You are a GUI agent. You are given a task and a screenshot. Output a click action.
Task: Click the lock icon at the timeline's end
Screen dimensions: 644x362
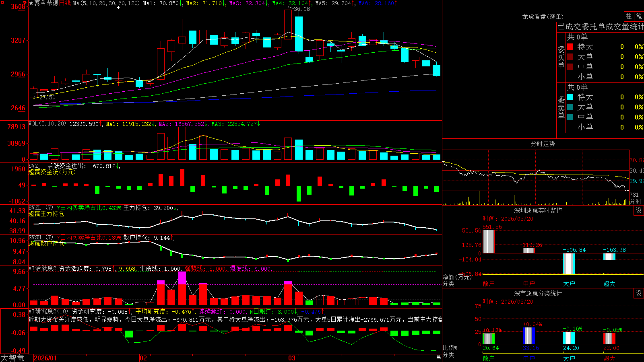(x=439, y=357)
